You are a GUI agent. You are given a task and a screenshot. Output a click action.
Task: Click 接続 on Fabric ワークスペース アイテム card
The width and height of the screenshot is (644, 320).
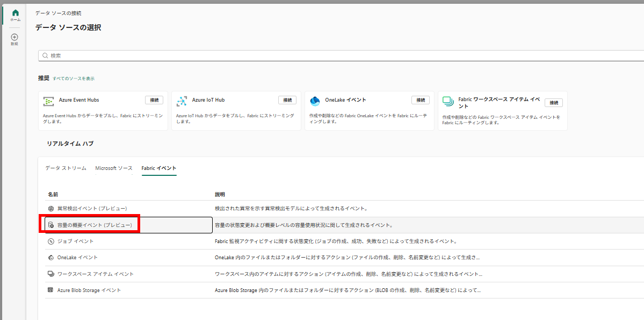click(x=554, y=103)
